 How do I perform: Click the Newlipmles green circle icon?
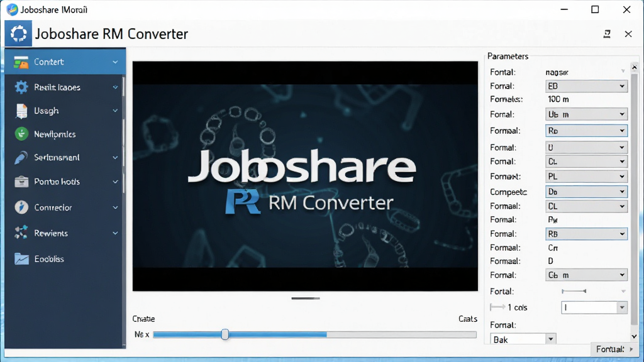[x=21, y=134]
